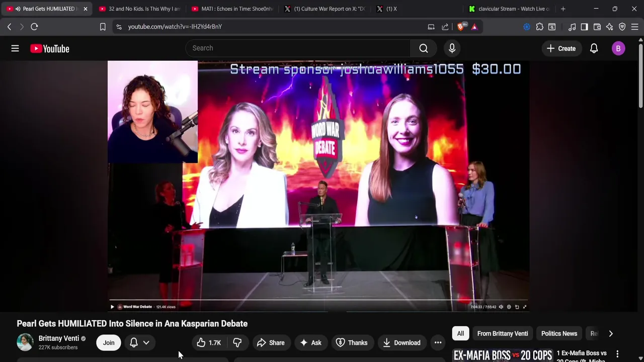
Task: Go back with the browser back arrow
Action: (x=9, y=27)
